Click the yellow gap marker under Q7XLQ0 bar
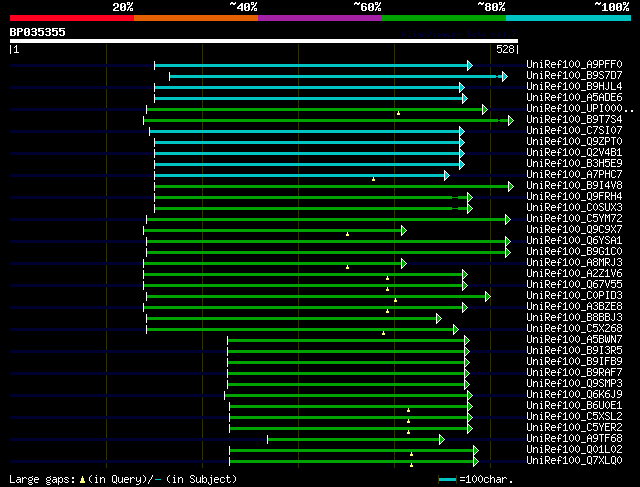Image resolution: width=640 pixels, height=487 pixels. (411, 465)
